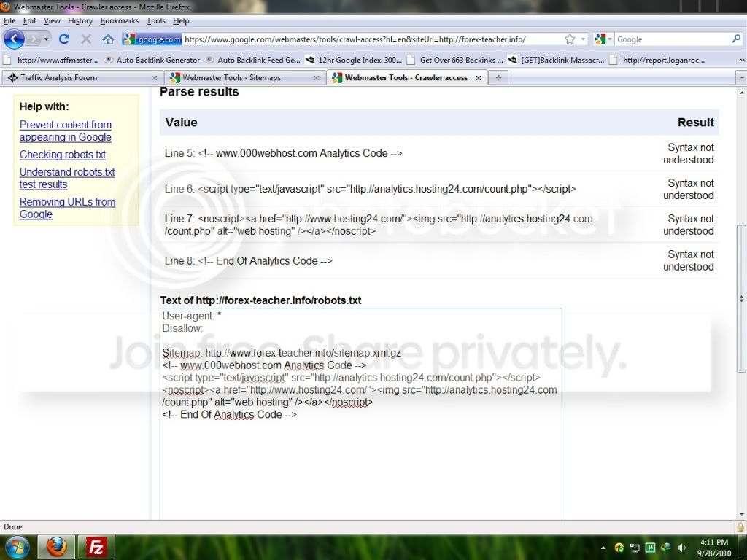Click the Stop loading X icon
This screenshot has height=560, width=747.
(86, 39)
